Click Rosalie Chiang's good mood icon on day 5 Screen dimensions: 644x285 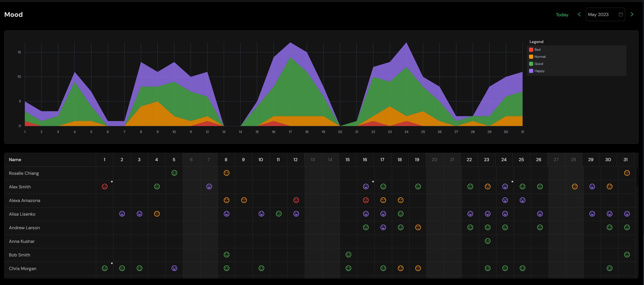click(174, 173)
